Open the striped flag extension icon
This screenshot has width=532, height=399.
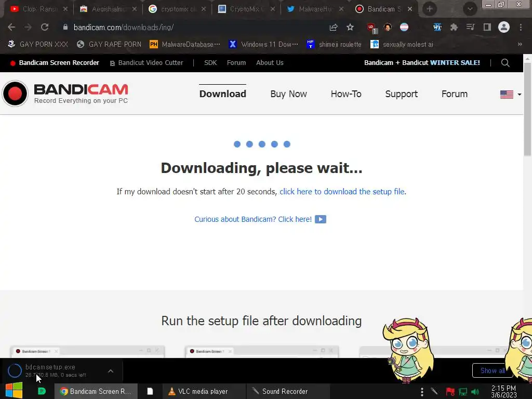pyautogui.click(x=404, y=27)
